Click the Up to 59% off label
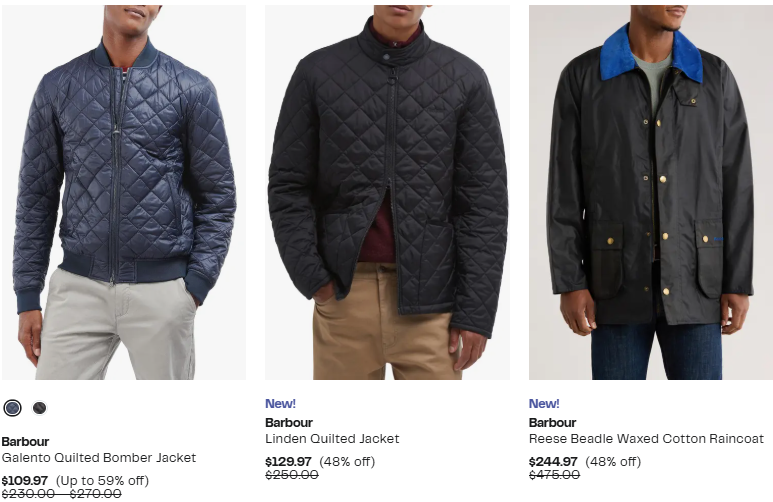The image size is (773, 502). coord(103,480)
